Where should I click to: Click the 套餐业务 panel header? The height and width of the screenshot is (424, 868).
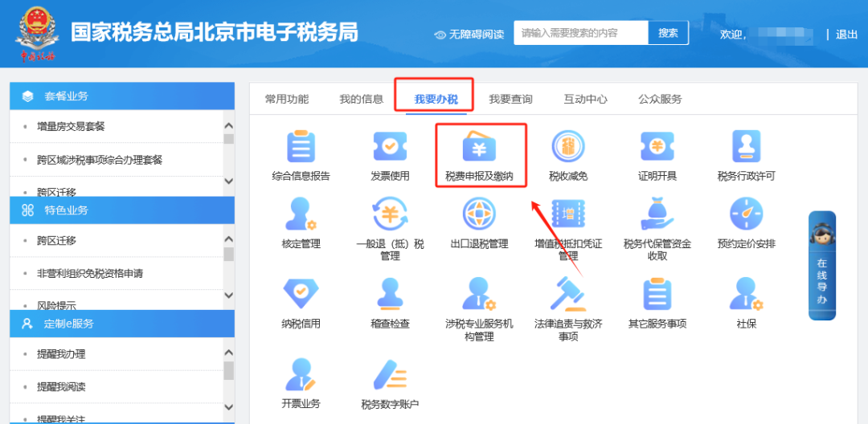(x=122, y=96)
